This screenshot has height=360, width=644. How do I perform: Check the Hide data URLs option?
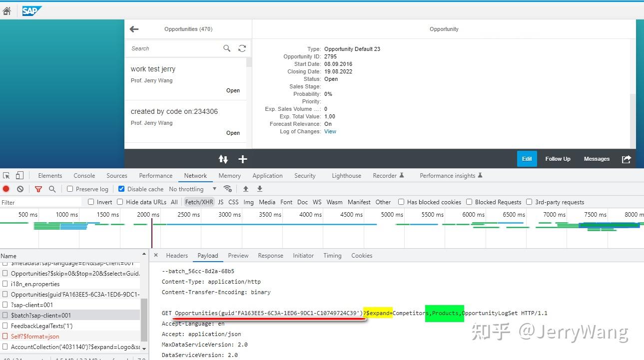click(x=120, y=202)
